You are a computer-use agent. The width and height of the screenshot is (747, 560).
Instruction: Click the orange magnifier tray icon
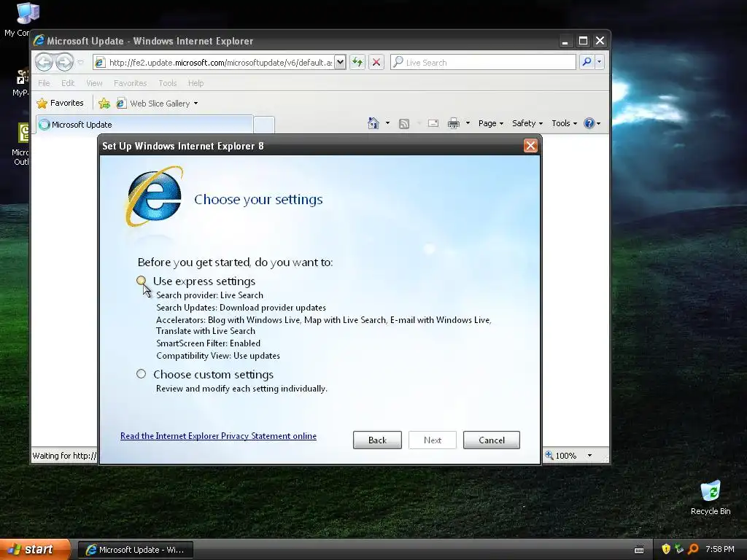(x=693, y=549)
